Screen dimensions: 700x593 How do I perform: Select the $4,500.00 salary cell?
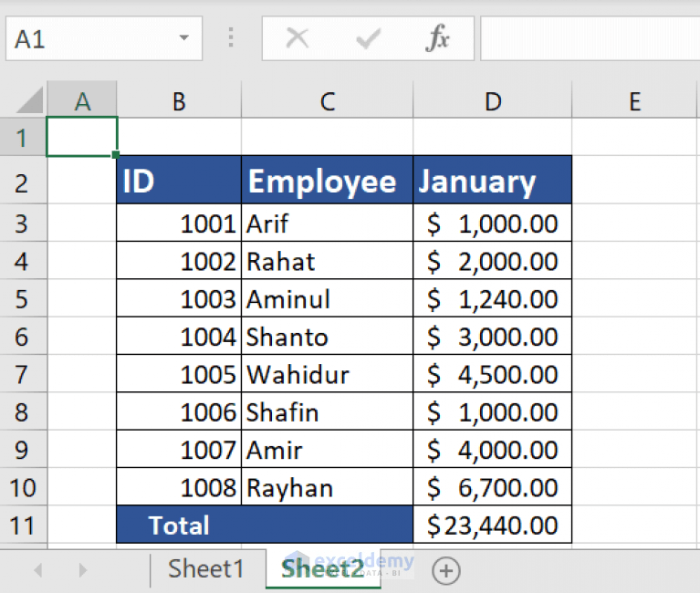click(493, 374)
